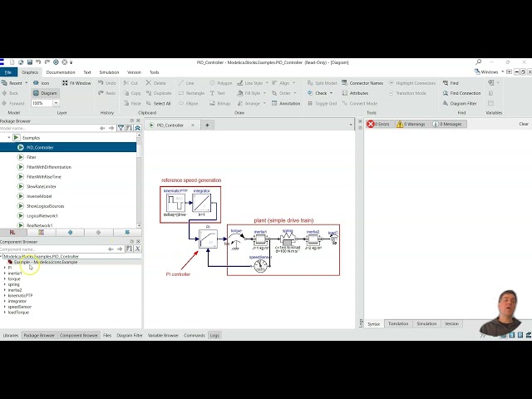Image resolution: width=532 pixels, height=399 pixels.
Task: Click the Check model button
Action: [x=318, y=93]
